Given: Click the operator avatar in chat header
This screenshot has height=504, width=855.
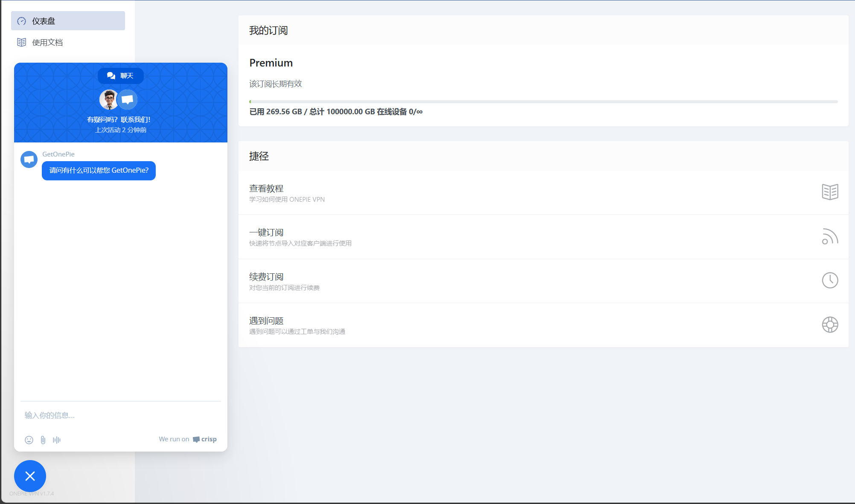Looking at the screenshot, I should pyautogui.click(x=109, y=99).
